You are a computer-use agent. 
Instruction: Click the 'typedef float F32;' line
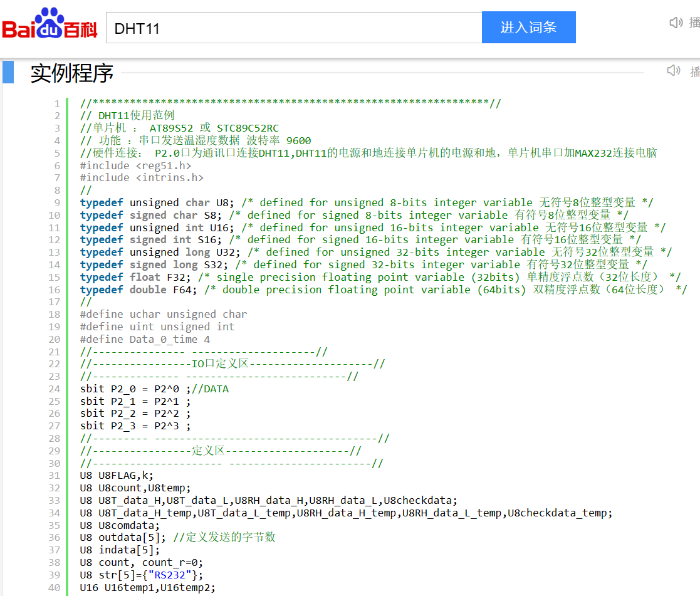pyautogui.click(x=381, y=277)
